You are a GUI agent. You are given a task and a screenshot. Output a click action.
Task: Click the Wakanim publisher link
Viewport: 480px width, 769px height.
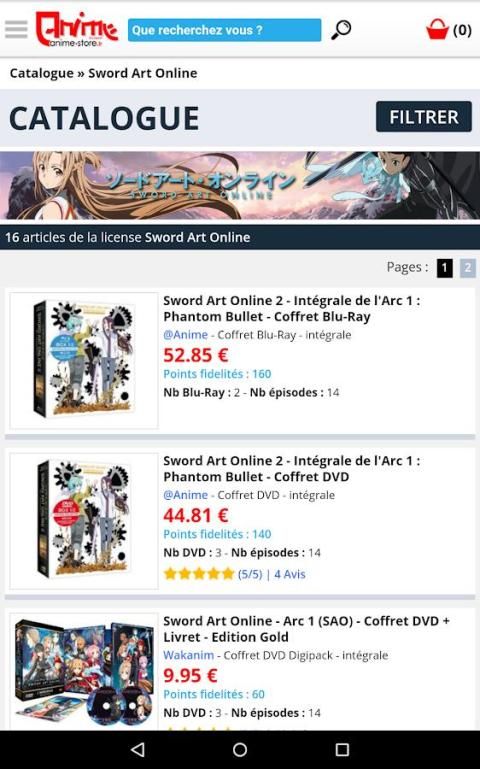[x=188, y=655]
